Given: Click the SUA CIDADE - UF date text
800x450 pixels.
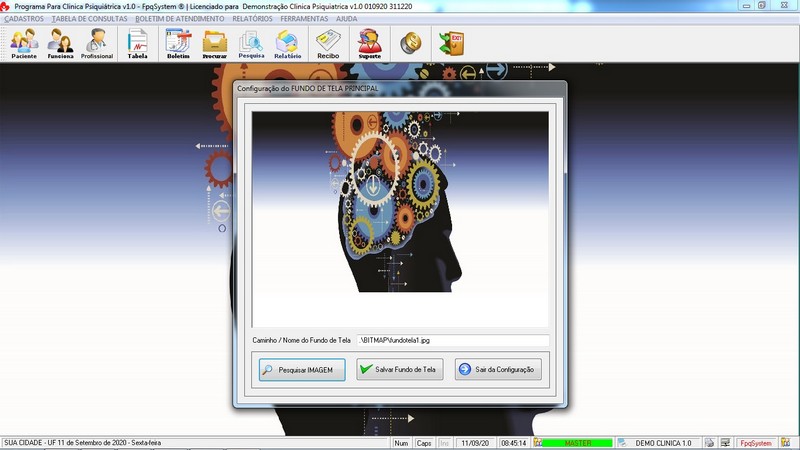Looking at the screenshot, I should pos(83,443).
